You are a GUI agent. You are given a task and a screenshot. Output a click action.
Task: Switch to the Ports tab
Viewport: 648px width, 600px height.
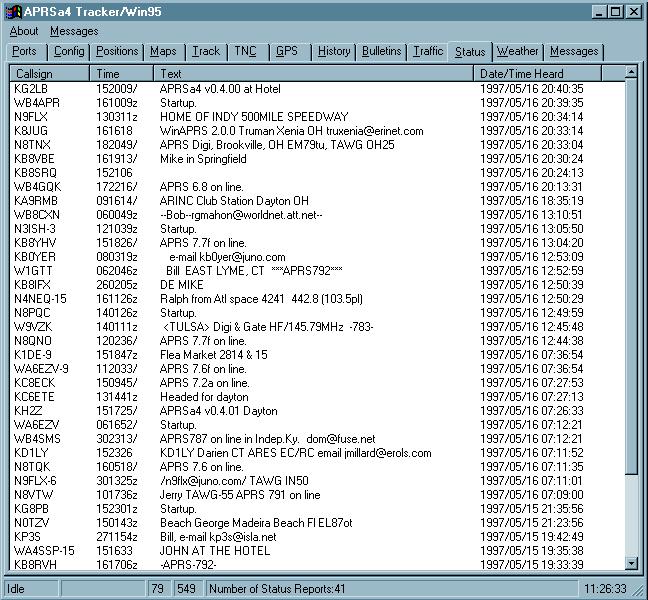pos(25,51)
